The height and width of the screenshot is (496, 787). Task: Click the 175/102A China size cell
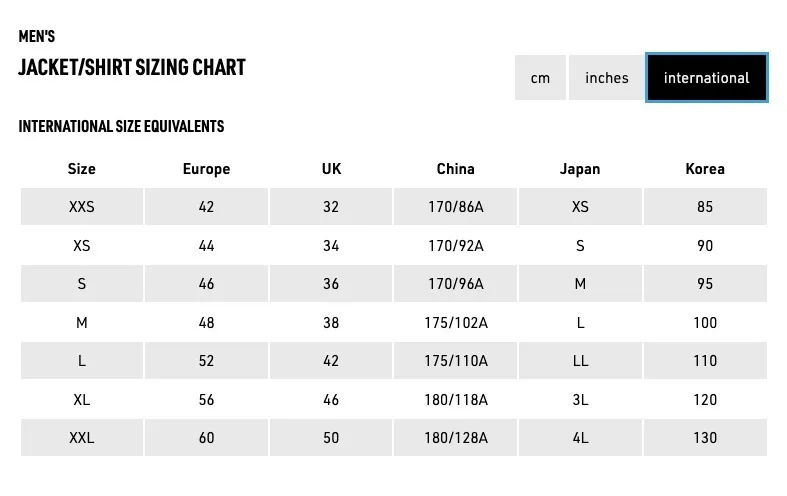pos(456,322)
